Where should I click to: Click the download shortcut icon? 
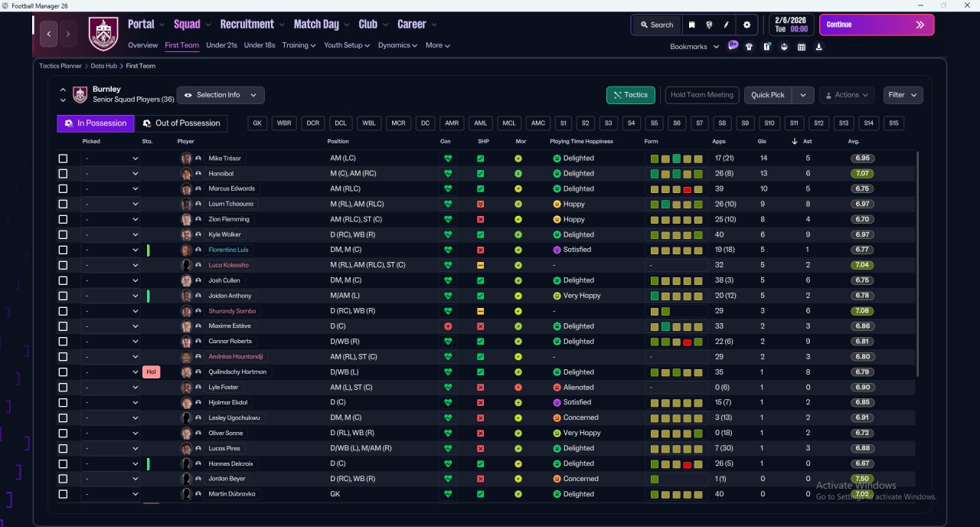pos(818,47)
